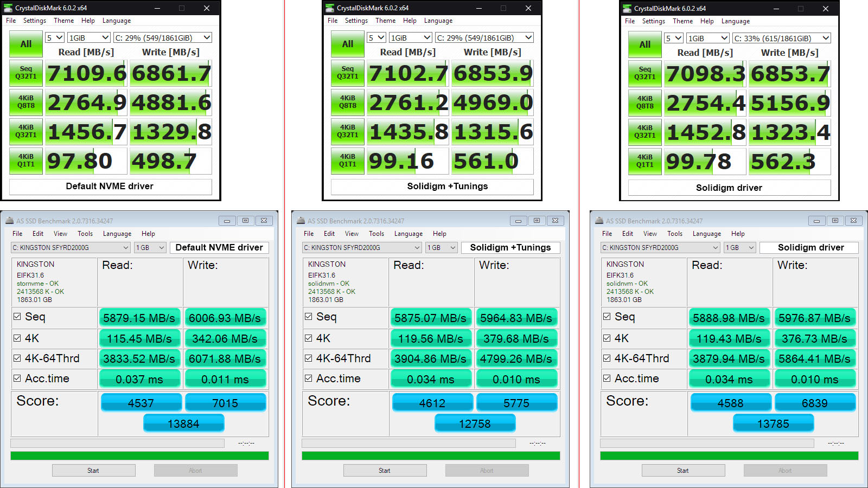Open Language menu in Solidigm driver CrystalDiskMark
Viewport: 868px width, 488px height.
pos(736,21)
